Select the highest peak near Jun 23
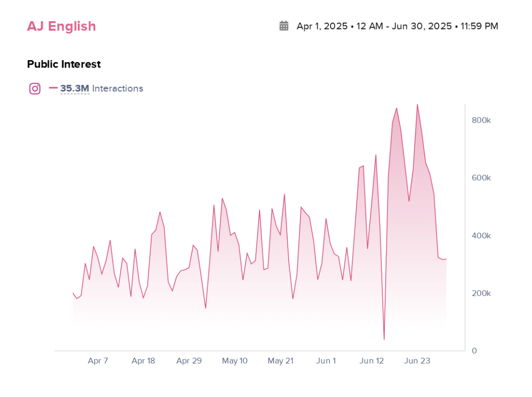Image resolution: width=532 pixels, height=397 pixels. pyautogui.click(x=418, y=105)
